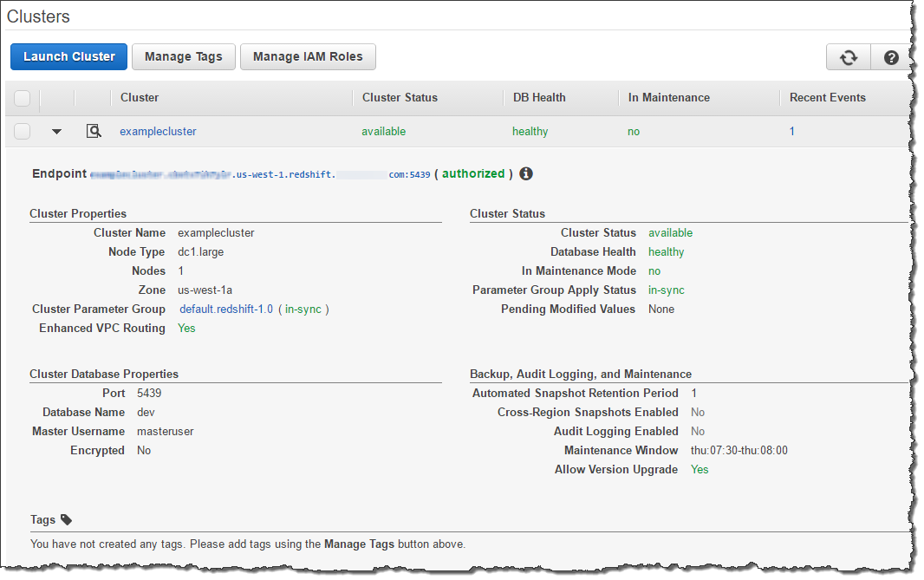
Task: Open the Manage Tags button
Action: (x=183, y=57)
